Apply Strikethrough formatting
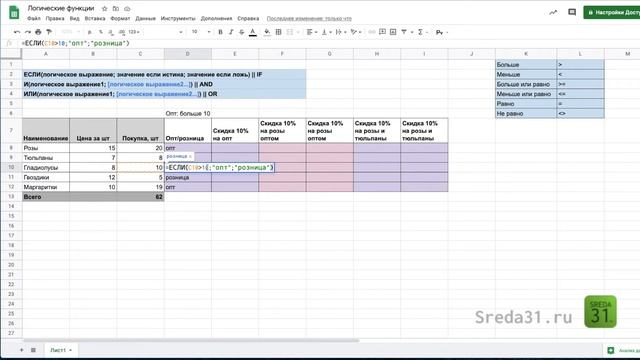This screenshot has width=640, height=360. tap(242, 32)
